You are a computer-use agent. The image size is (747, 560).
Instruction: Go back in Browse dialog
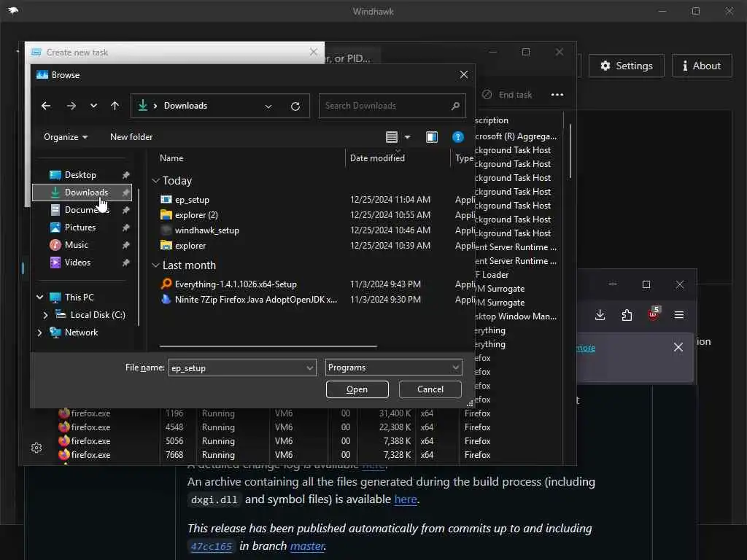pyautogui.click(x=46, y=106)
